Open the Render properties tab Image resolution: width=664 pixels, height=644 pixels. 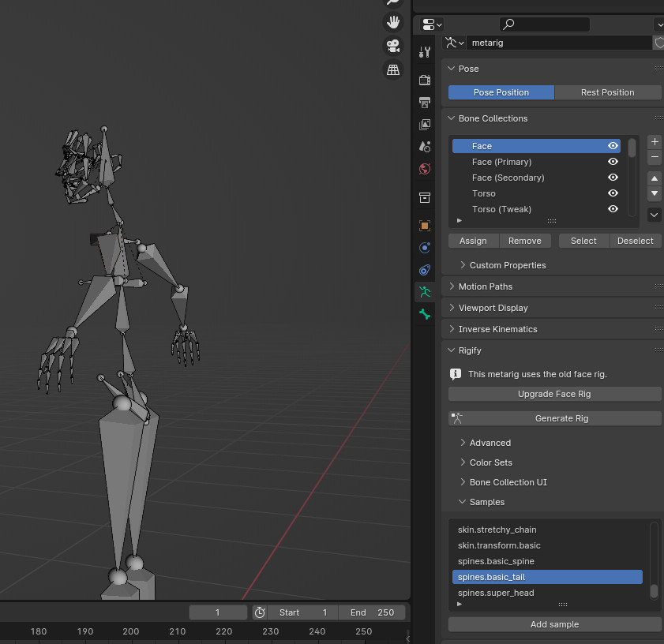(x=425, y=80)
